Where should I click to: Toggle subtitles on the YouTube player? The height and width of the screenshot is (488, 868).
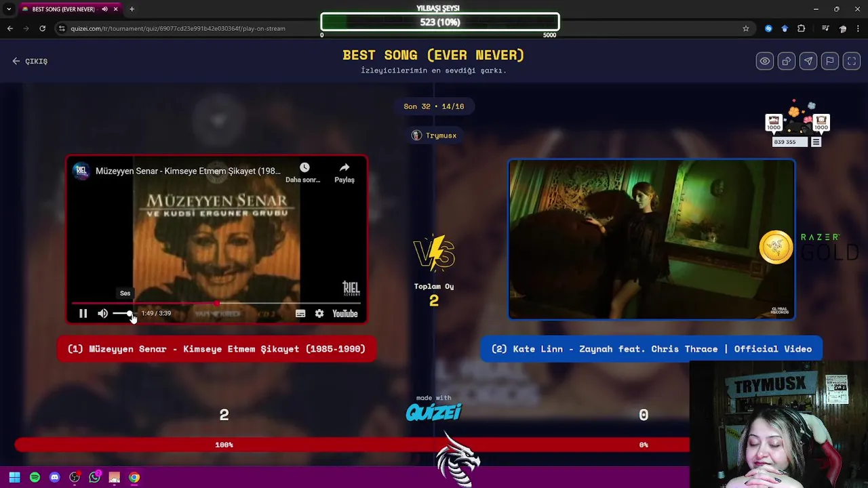(300, 313)
